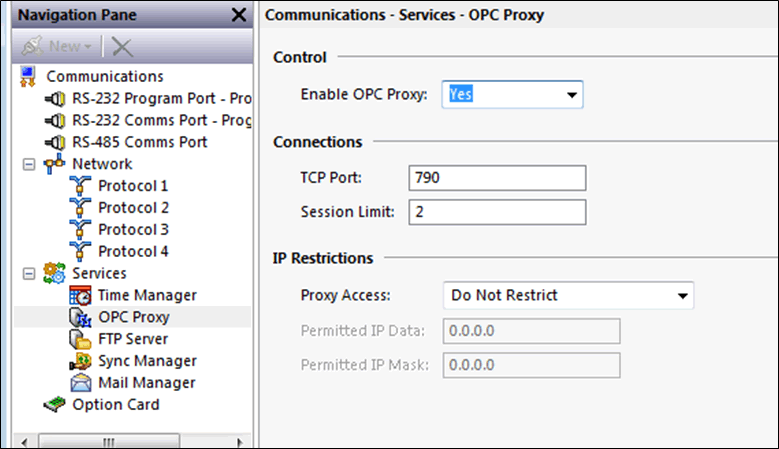Image resolution: width=779 pixels, height=449 pixels.
Task: Click the navigation pane horizontal scrollbar
Action: click(132, 442)
